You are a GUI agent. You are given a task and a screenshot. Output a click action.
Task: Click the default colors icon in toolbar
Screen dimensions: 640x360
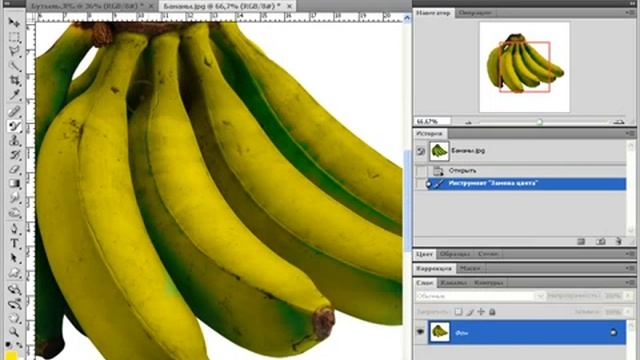pyautogui.click(x=8, y=345)
